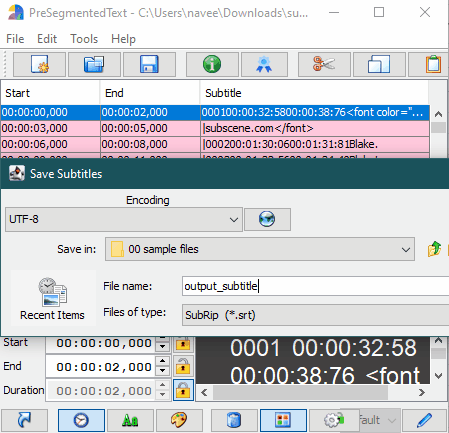
Task: Click the copy toolbar icon
Action: pyautogui.click(x=379, y=64)
